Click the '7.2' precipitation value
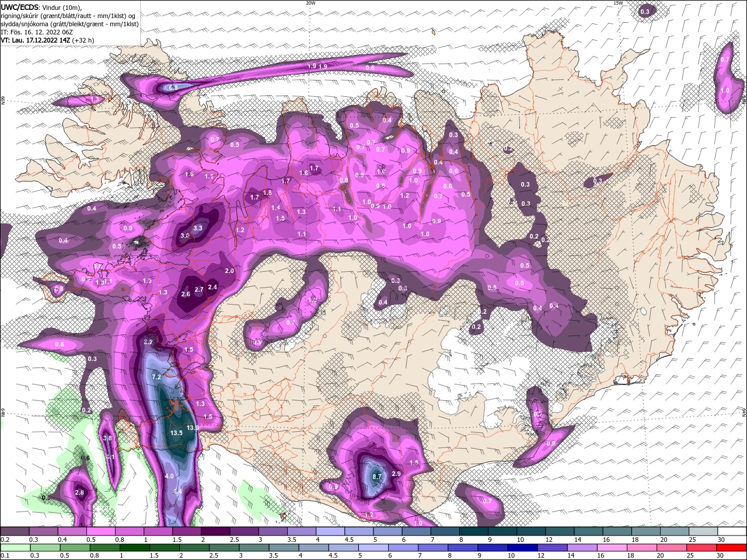The image size is (747, 560). 156,377
